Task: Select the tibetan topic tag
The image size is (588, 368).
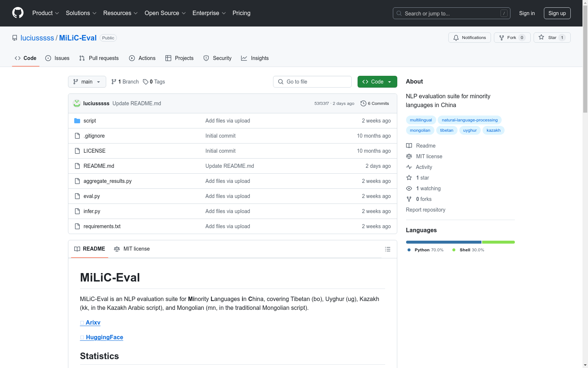Action: [447, 130]
